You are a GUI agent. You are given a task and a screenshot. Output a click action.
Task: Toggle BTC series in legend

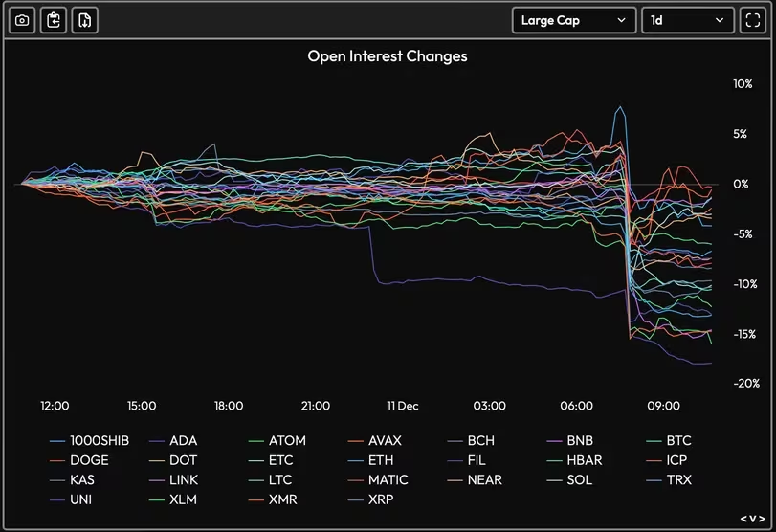[x=678, y=441]
